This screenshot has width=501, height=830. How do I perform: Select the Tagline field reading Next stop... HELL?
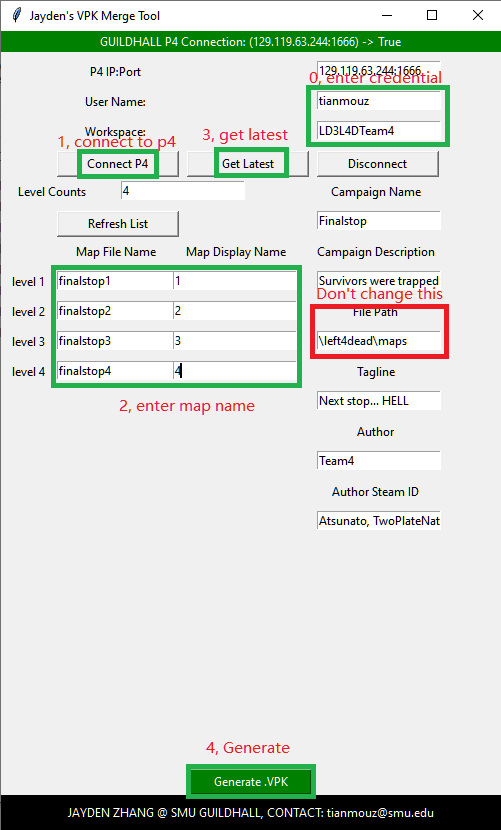click(379, 401)
